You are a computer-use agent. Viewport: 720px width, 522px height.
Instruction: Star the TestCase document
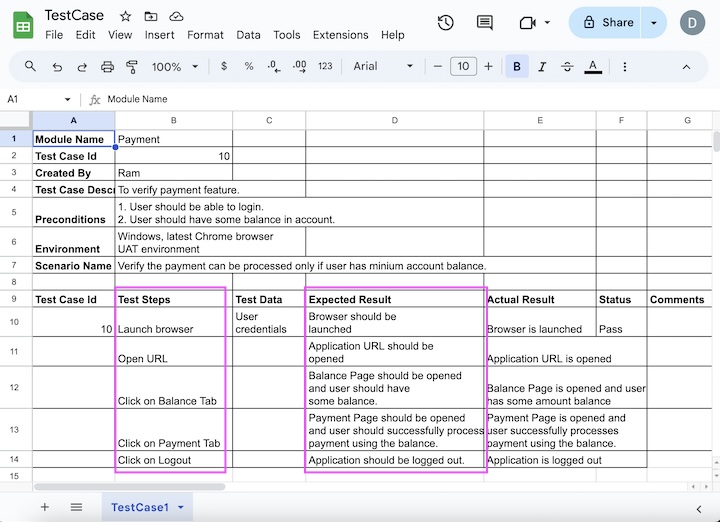[125, 16]
